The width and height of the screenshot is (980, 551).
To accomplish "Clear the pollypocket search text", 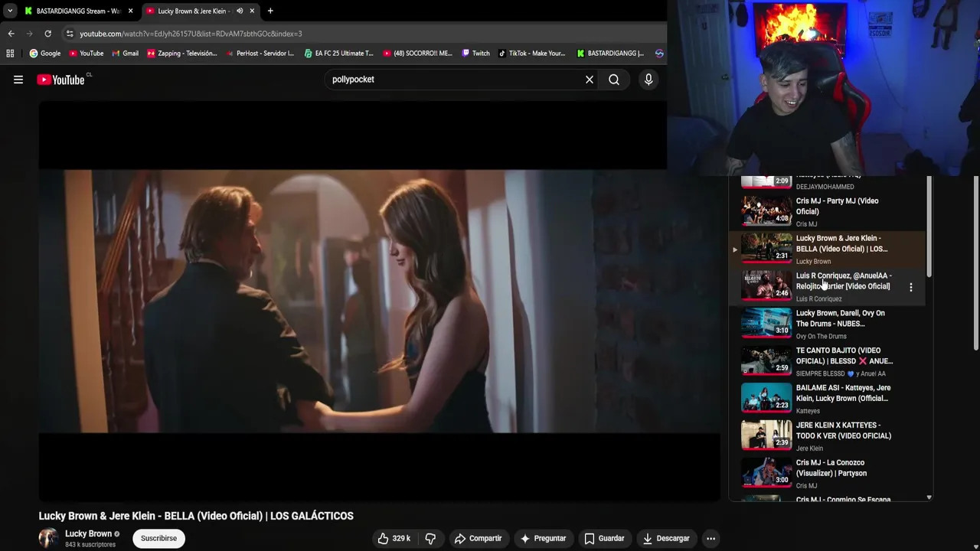I will (x=589, y=80).
